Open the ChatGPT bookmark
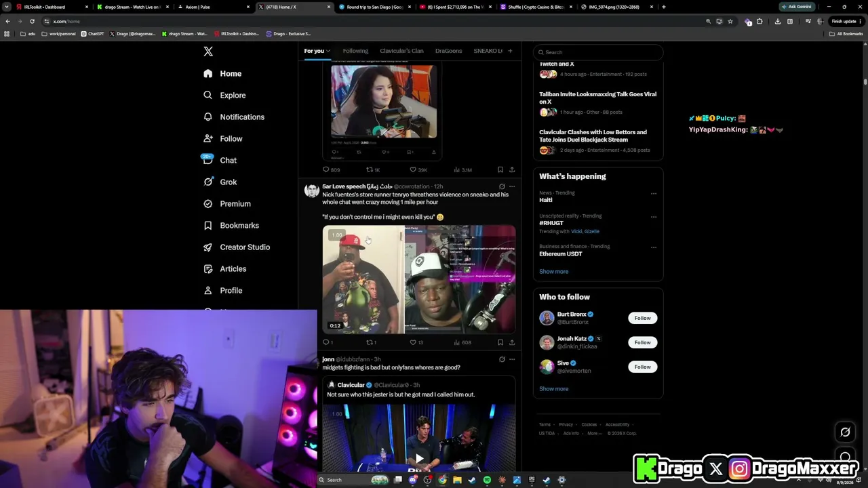The height and width of the screenshot is (488, 868). click(92, 33)
